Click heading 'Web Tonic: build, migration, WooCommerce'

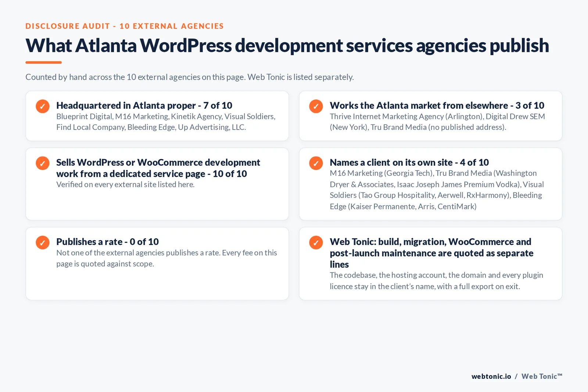point(431,253)
